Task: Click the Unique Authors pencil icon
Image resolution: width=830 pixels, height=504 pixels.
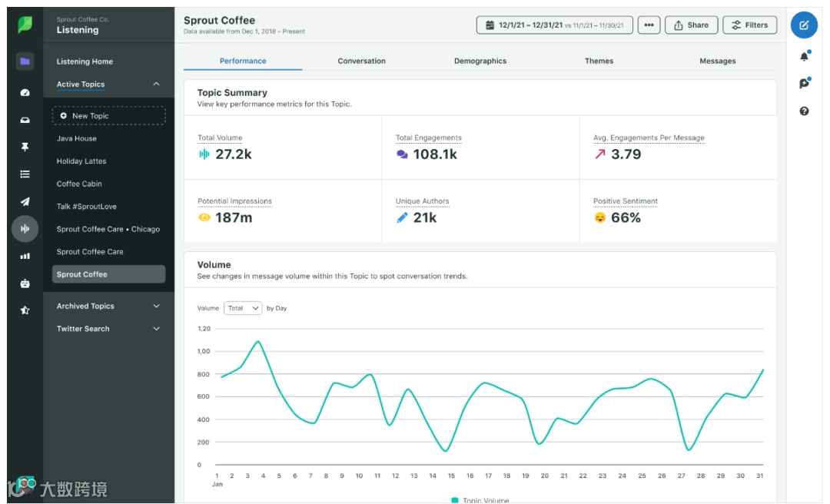Action: pyautogui.click(x=402, y=217)
